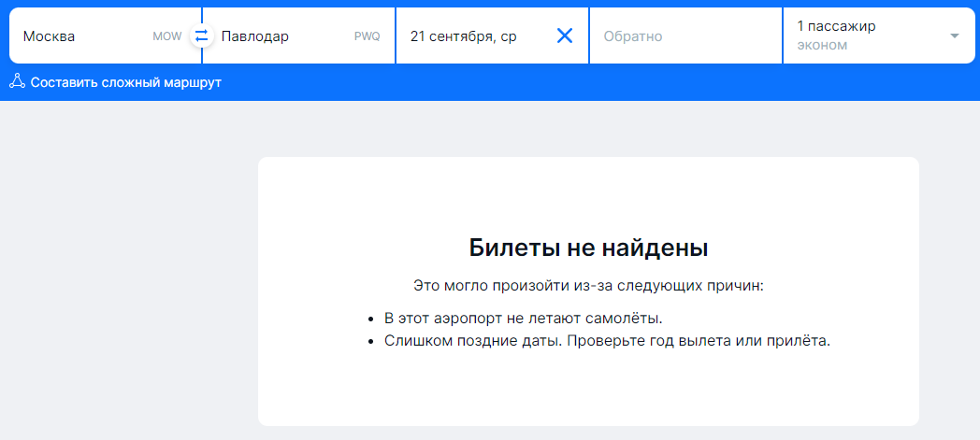Image resolution: width=980 pixels, height=440 pixels.
Task: Open the 1 пассажир selector
Action: point(836,26)
